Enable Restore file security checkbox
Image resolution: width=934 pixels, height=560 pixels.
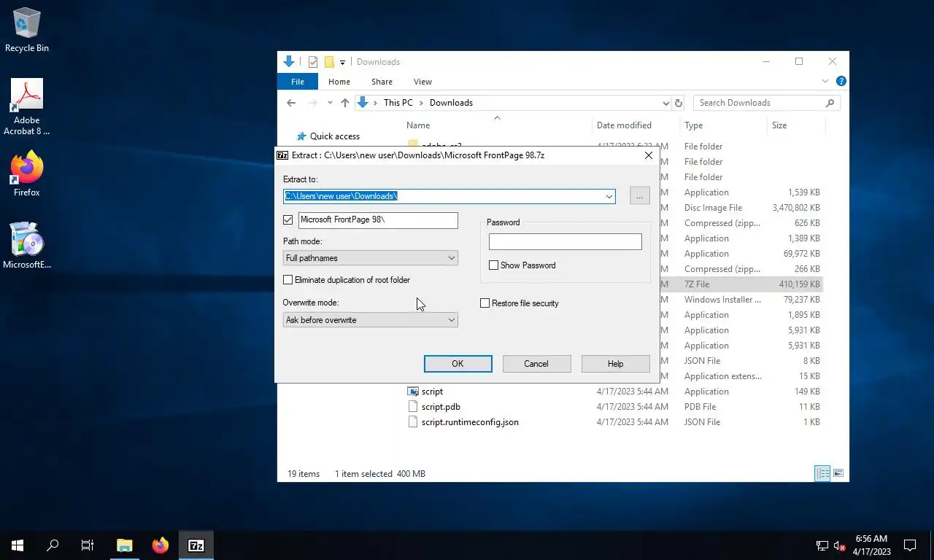click(485, 303)
